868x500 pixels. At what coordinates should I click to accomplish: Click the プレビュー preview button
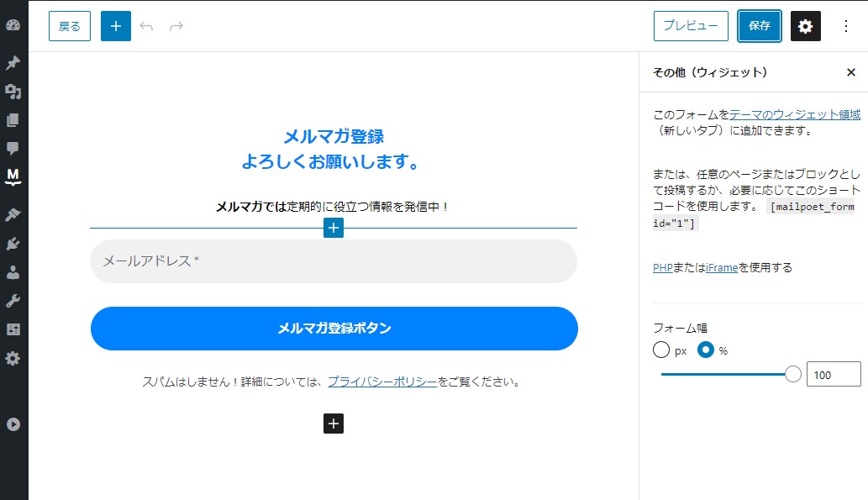click(x=691, y=26)
